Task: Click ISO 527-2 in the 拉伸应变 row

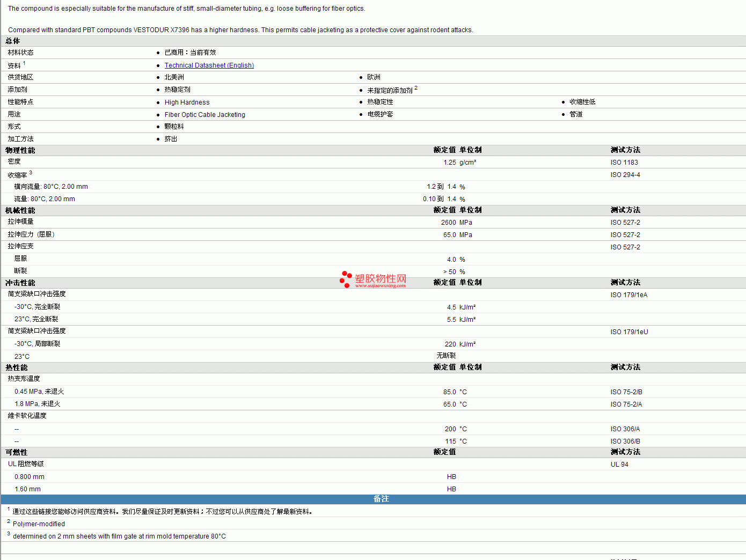Action: tap(626, 247)
